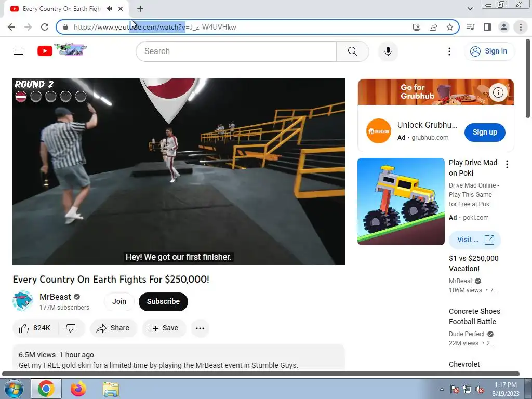Click the share page icon in address bar

click(x=433, y=27)
